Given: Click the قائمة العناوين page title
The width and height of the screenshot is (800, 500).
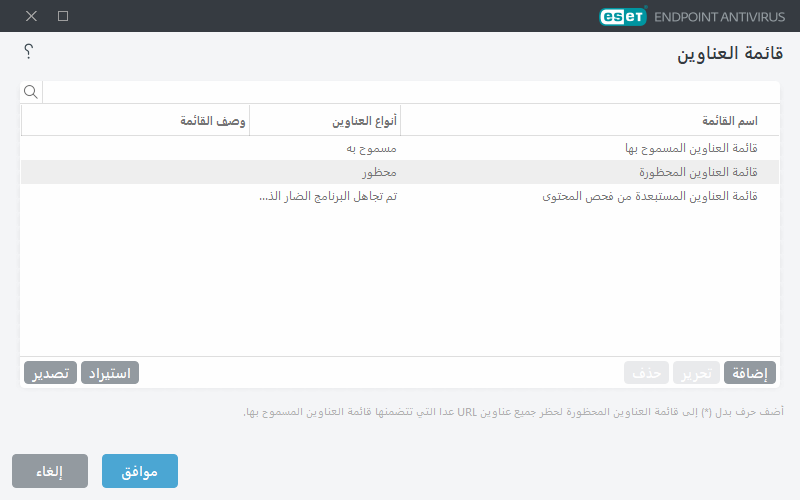Looking at the screenshot, I should pos(730,54).
